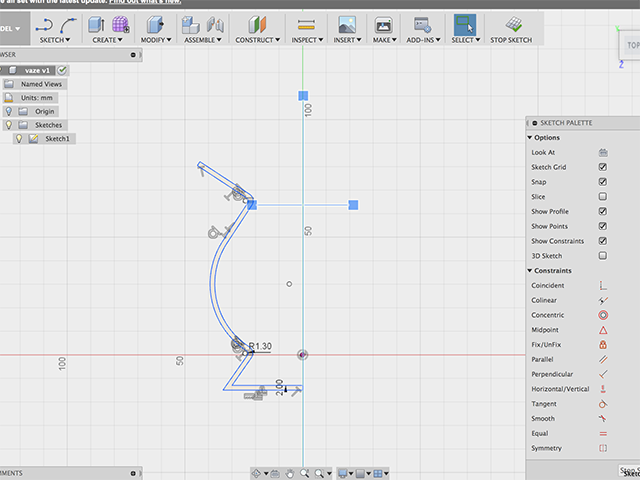Toggle the Show Points checkbox

(x=603, y=226)
